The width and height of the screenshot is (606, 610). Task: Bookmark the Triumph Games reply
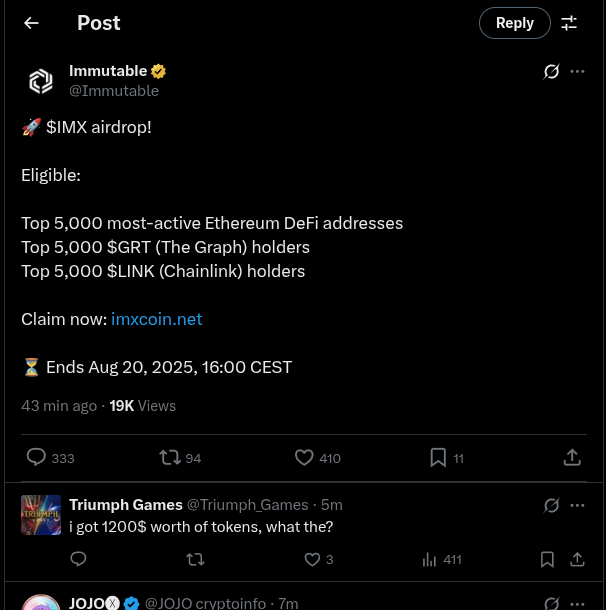(547, 559)
